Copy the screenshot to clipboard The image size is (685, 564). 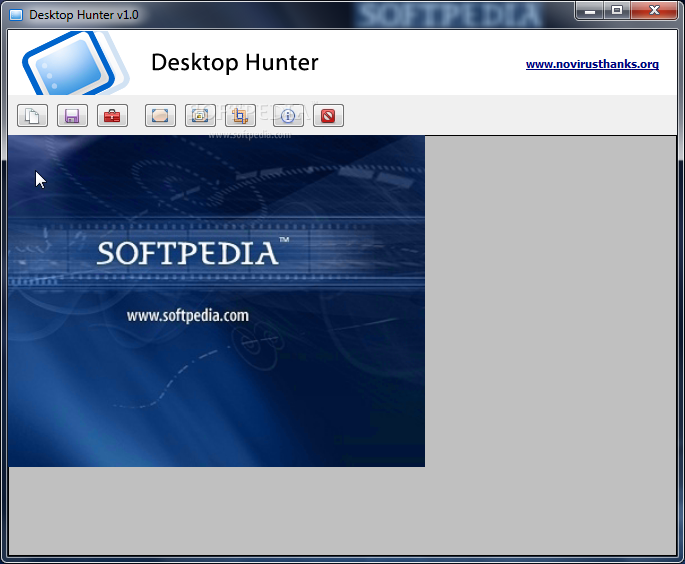point(32,116)
